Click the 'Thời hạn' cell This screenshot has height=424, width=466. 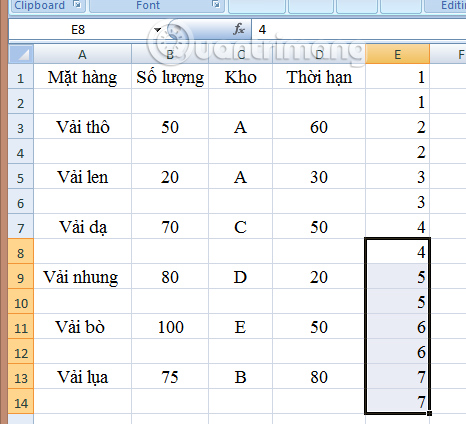click(319, 76)
